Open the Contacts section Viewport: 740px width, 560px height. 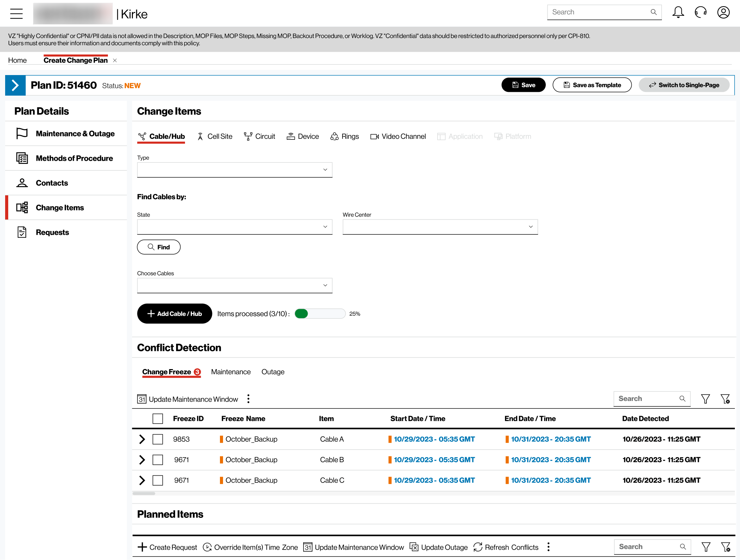pos(66,183)
